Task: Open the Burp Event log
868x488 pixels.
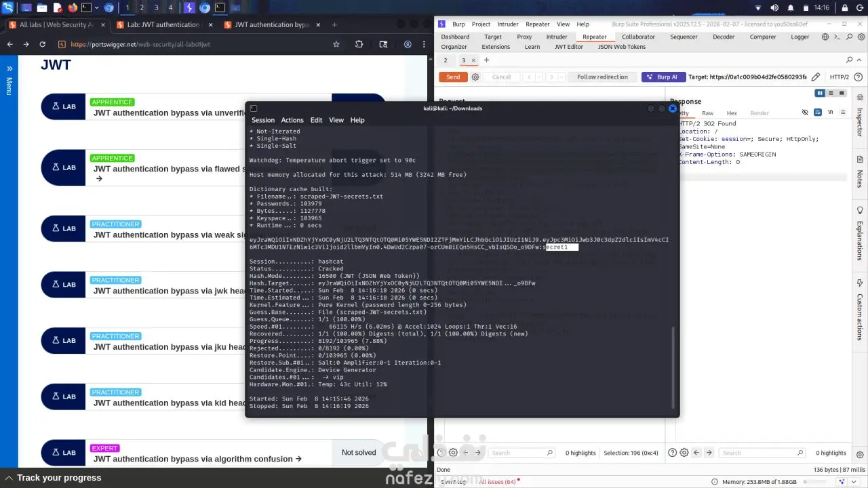Action: [454, 482]
